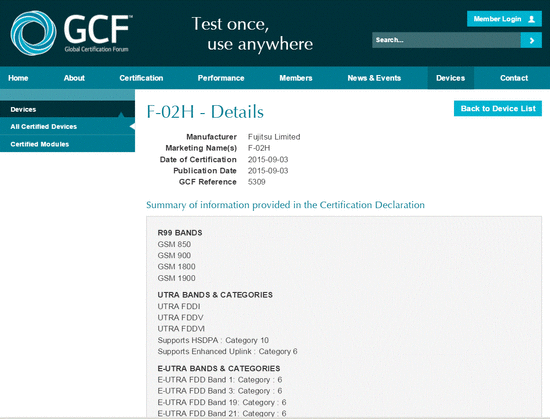Click Supports Enhanced Uplink Category 6 line
Screen dimensions: 550x419
pyautogui.click(x=227, y=351)
